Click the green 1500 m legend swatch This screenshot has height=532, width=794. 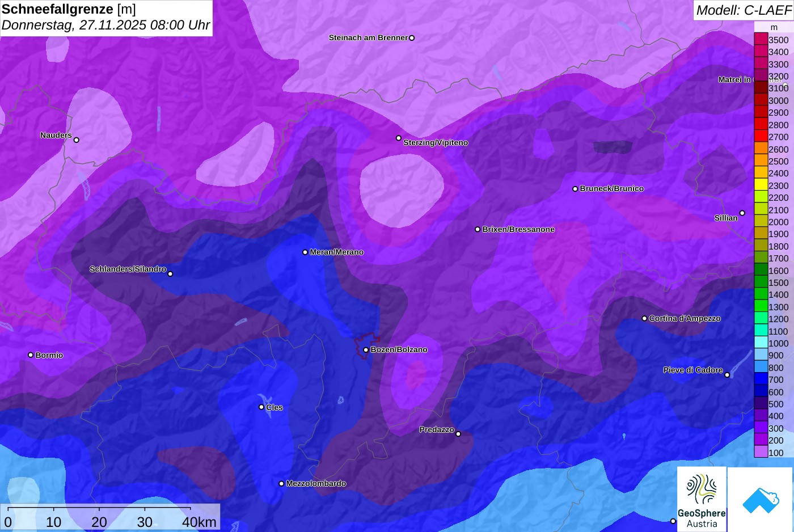(x=761, y=282)
